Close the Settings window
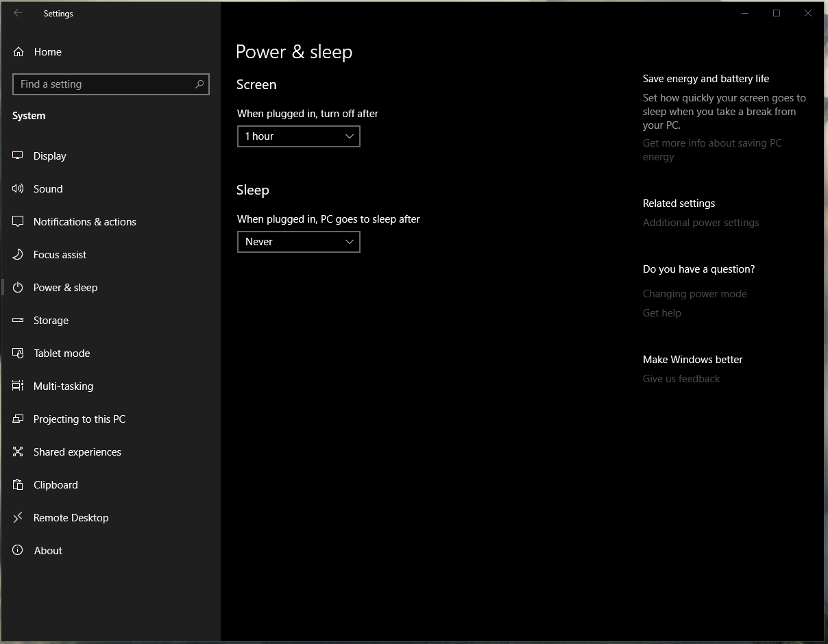The image size is (828, 644). (808, 13)
